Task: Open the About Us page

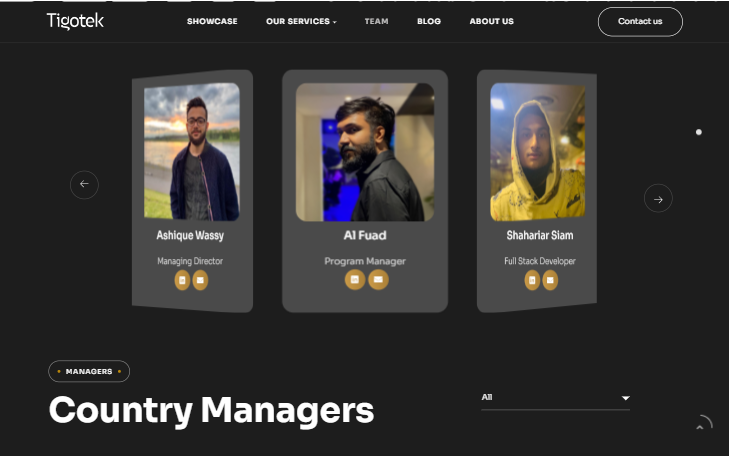Action: [x=491, y=21]
